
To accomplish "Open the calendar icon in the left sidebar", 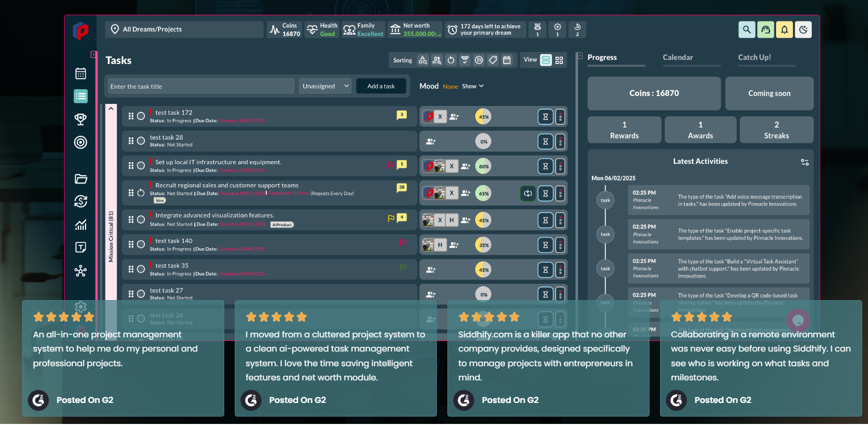I will click(80, 73).
